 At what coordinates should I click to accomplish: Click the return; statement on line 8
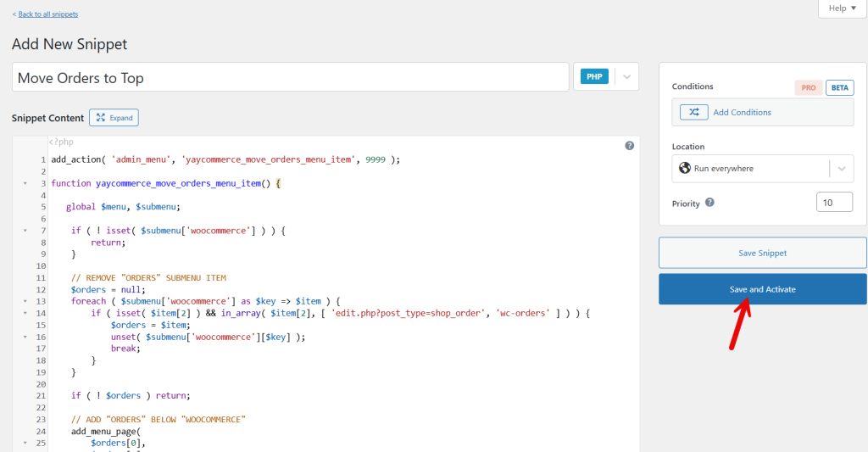pyautogui.click(x=108, y=243)
